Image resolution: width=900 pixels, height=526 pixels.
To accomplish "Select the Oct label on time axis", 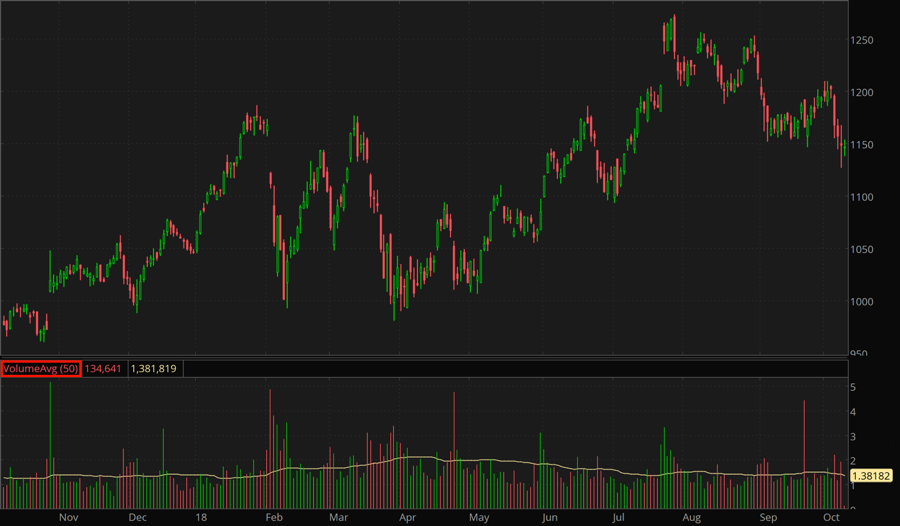I will point(831,518).
